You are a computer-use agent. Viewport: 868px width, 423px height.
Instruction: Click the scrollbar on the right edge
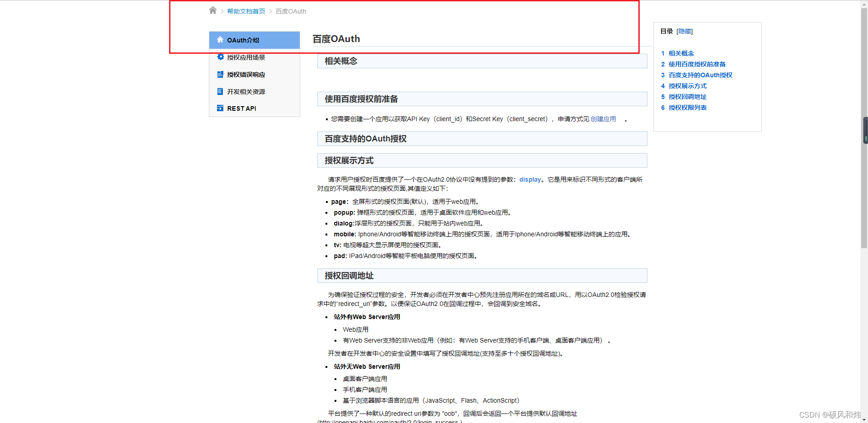[865, 130]
